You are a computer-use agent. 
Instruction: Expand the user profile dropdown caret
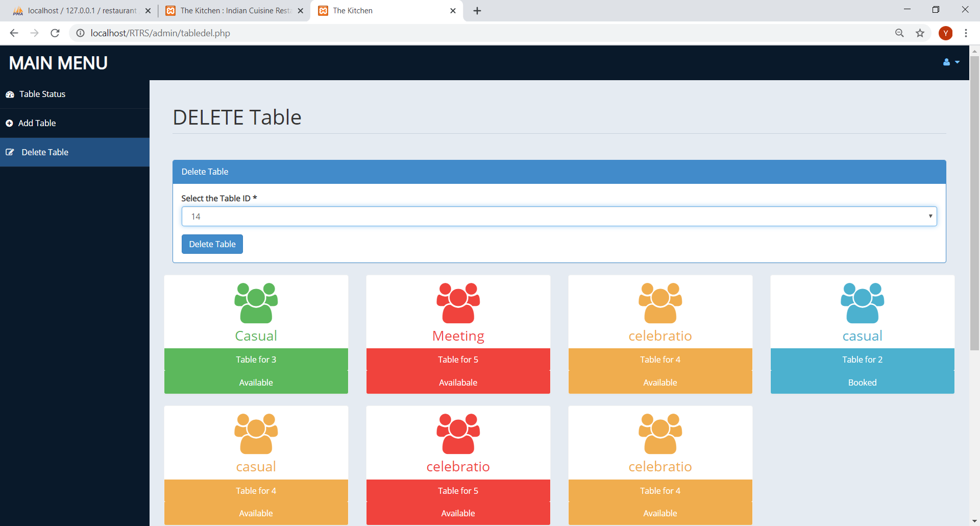[x=957, y=62]
